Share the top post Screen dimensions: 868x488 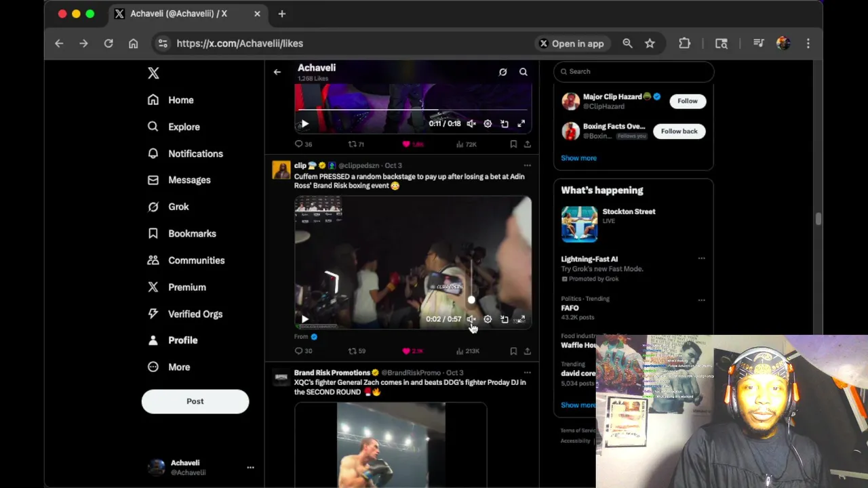tap(527, 144)
